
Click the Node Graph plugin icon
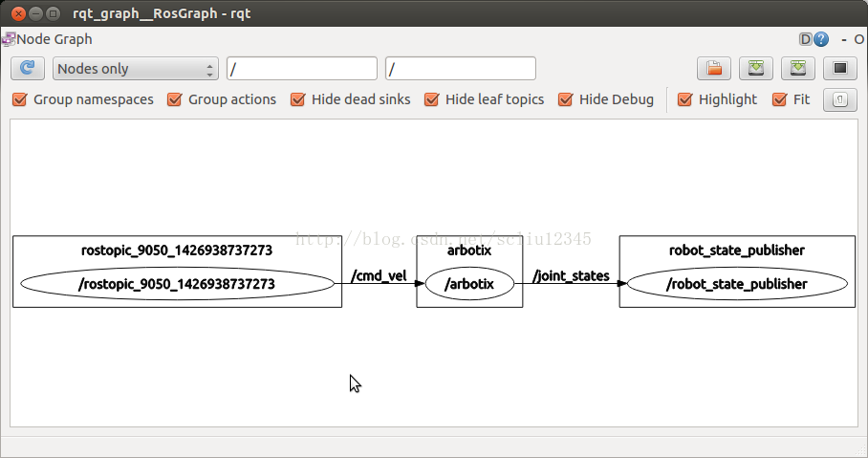(8, 39)
